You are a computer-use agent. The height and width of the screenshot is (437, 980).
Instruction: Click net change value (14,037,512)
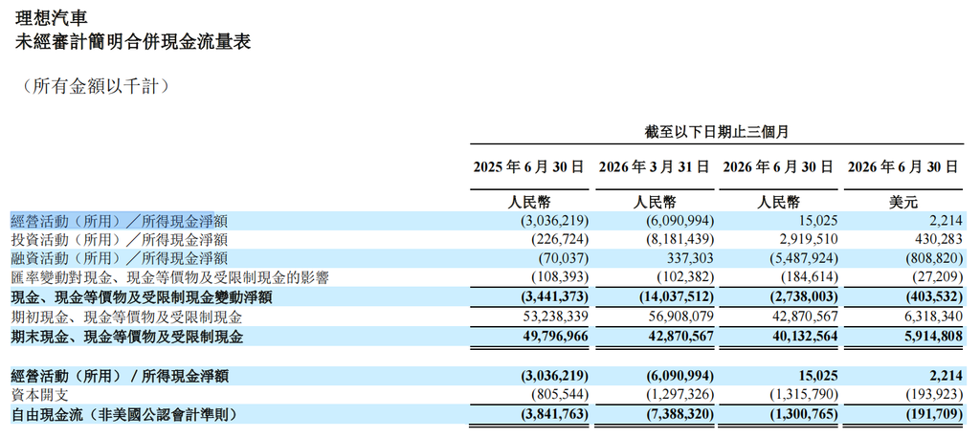(x=675, y=297)
